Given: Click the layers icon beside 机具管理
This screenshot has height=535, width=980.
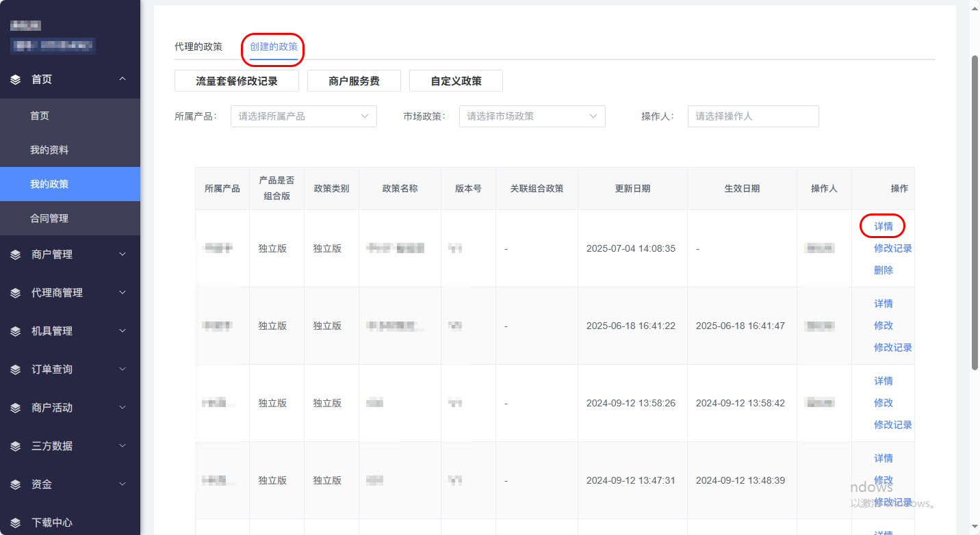Looking at the screenshot, I should click(16, 331).
